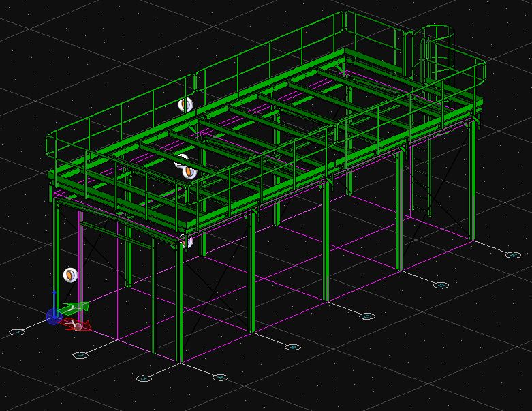Select the white marker on the upper handrail
Viewport: 532px width, 411px height.
pyautogui.click(x=185, y=105)
